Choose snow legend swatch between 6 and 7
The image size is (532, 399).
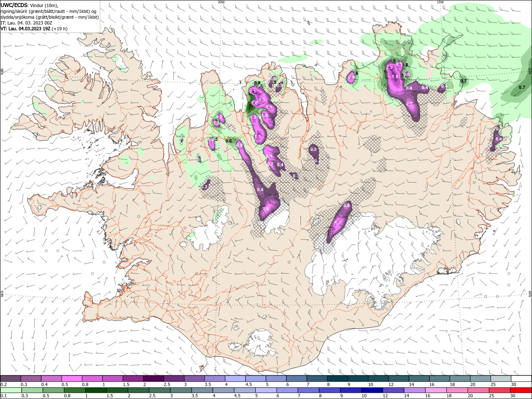pos(296,379)
